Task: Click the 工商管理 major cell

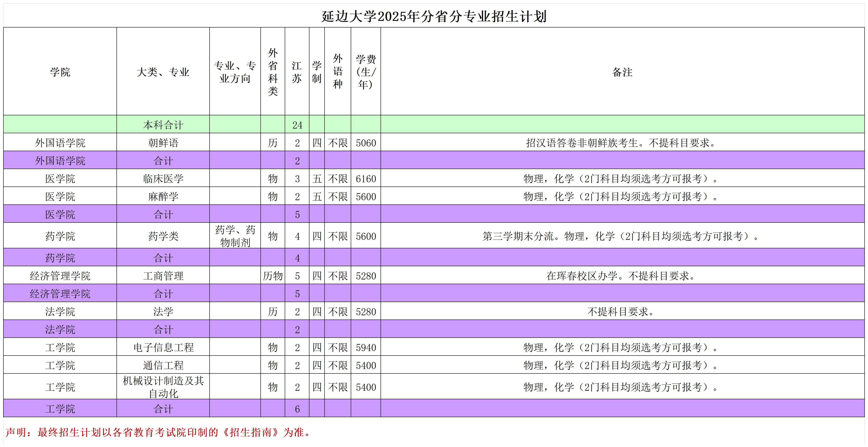Action: coord(163,275)
